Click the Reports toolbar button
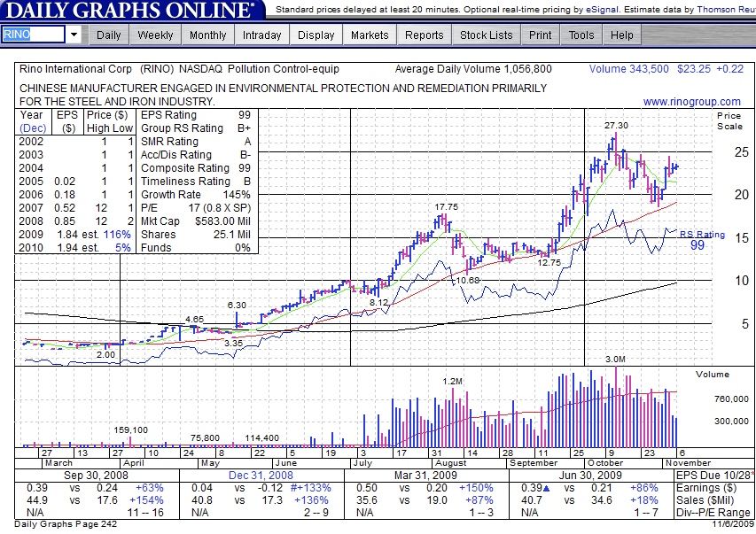Screen dimensions: 756x534 point(425,35)
